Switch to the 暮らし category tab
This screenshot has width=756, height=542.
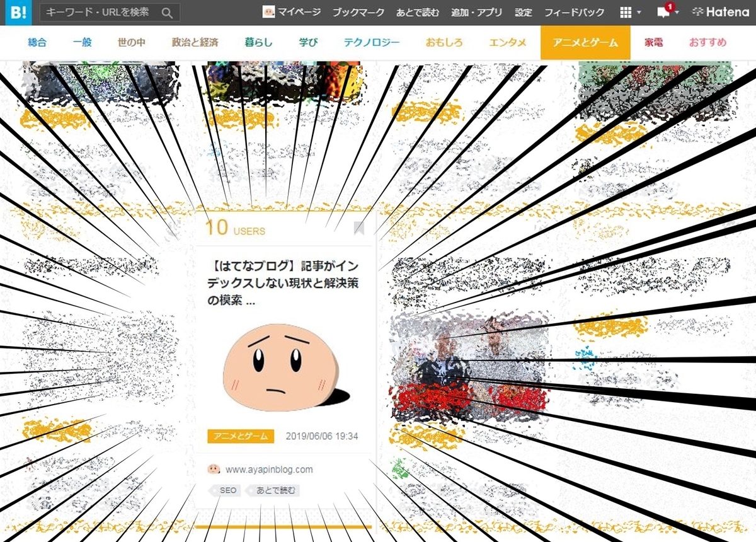click(x=258, y=43)
